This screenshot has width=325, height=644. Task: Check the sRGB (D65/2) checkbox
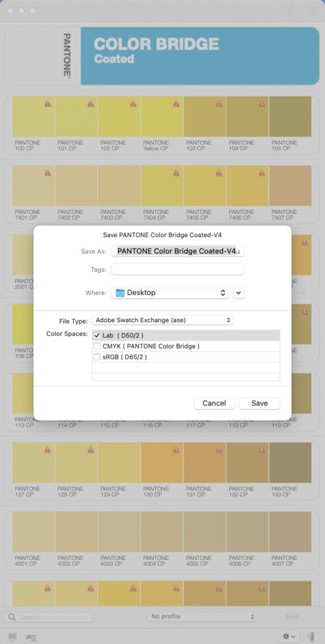(97, 357)
